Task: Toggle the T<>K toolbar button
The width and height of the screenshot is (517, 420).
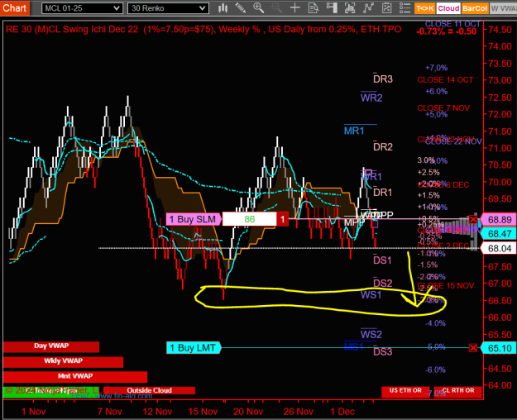Action: 424,8
